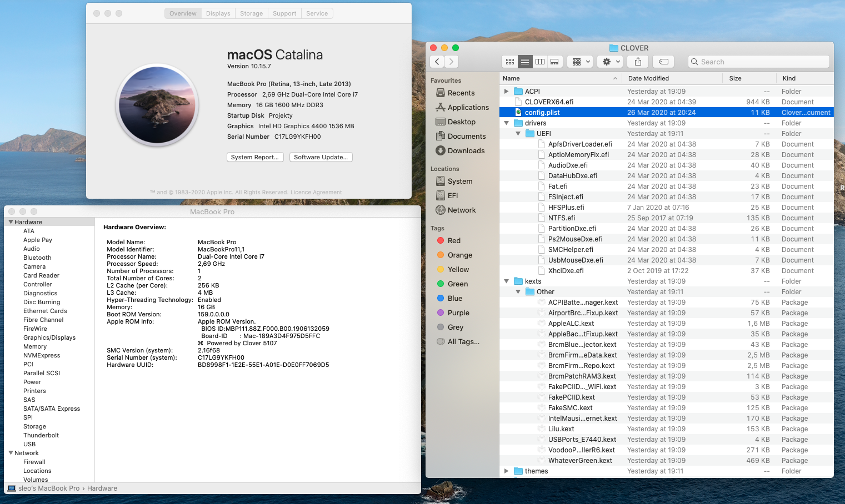Switch to the Displays tab

coord(218,13)
